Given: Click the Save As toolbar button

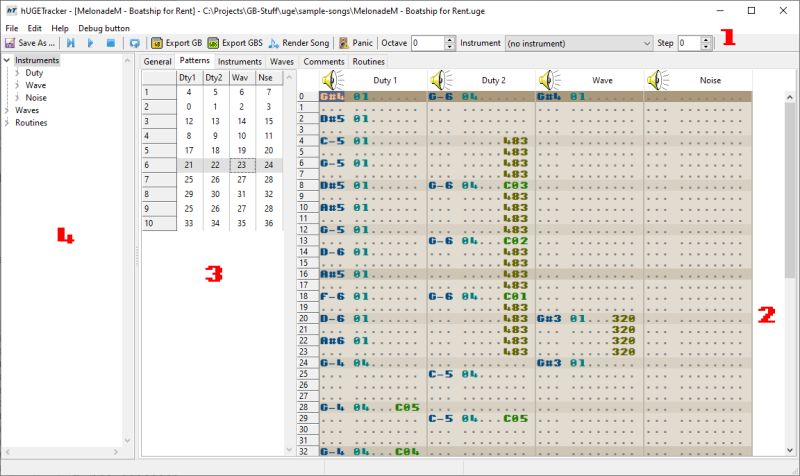Looking at the screenshot, I should pos(30,43).
